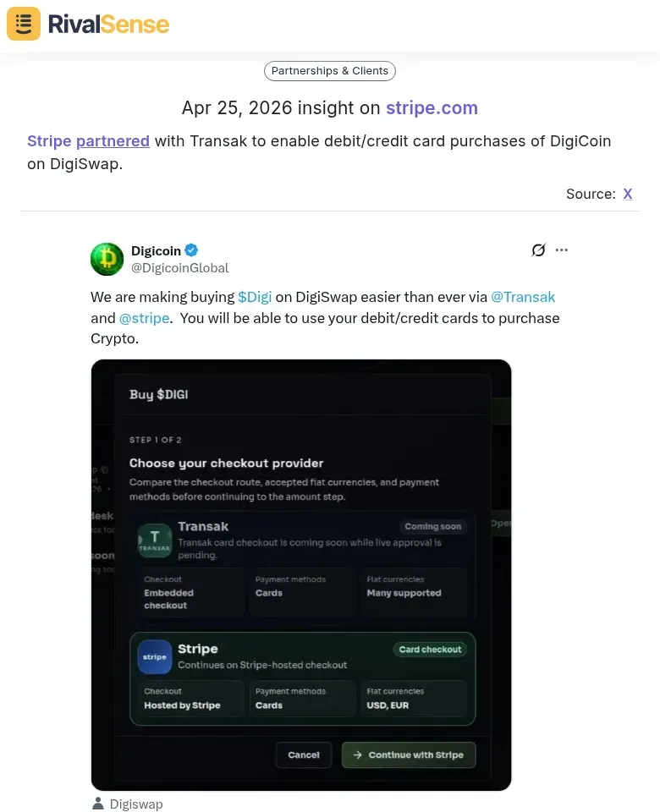Click the Transak provider logo in the modal

154,540
